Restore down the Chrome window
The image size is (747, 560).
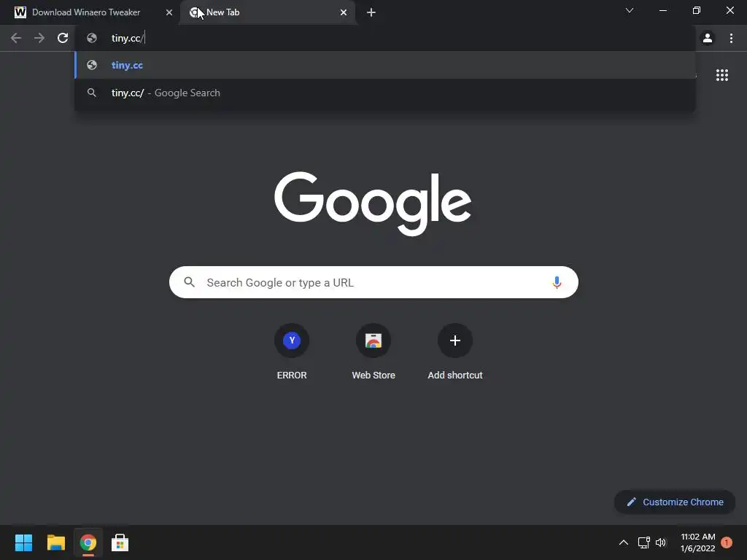coord(697,10)
